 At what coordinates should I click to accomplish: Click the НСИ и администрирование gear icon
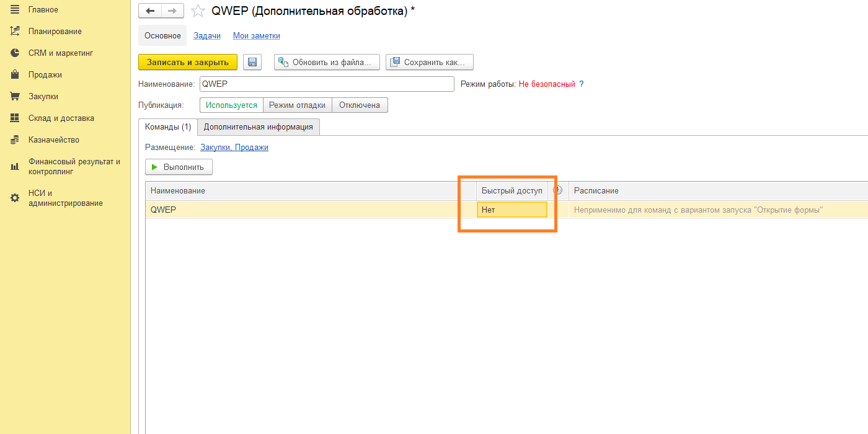click(x=15, y=198)
